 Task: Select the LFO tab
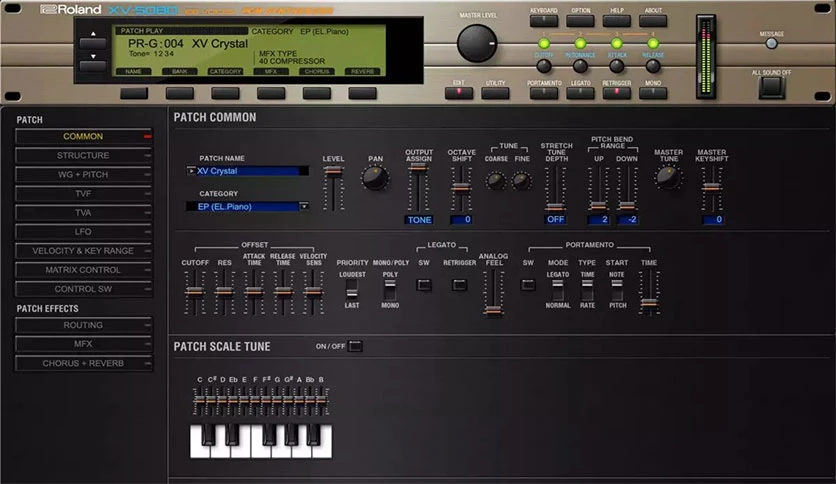click(x=83, y=232)
